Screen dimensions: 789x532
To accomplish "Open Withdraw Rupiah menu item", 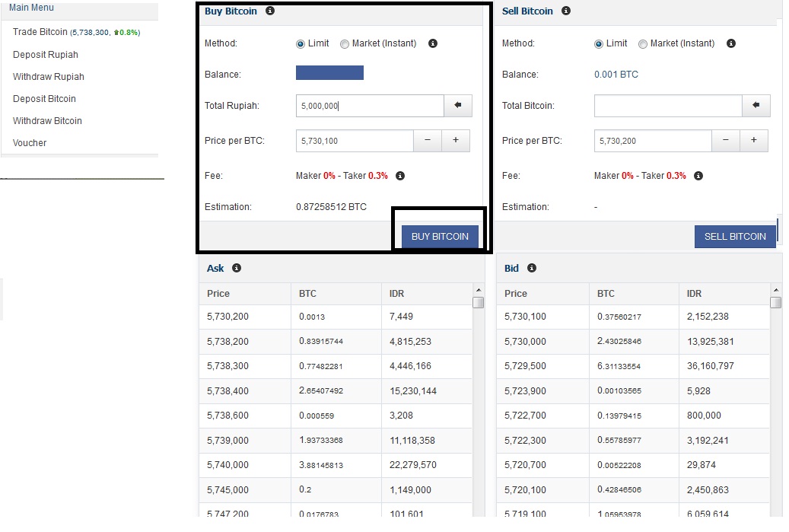I will pyautogui.click(x=48, y=77).
